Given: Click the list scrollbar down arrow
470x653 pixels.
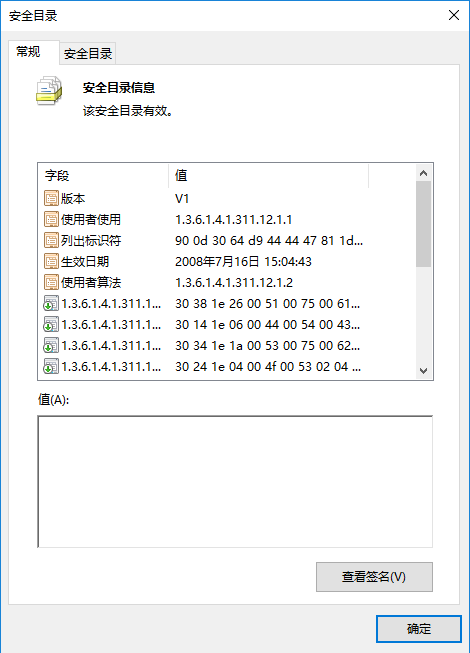Looking at the screenshot, I should tap(423, 370).
